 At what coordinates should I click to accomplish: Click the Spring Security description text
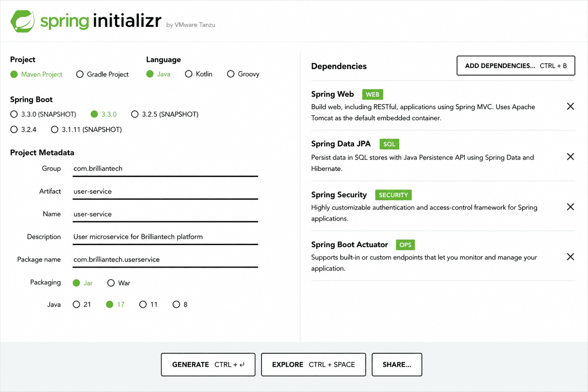[424, 213]
